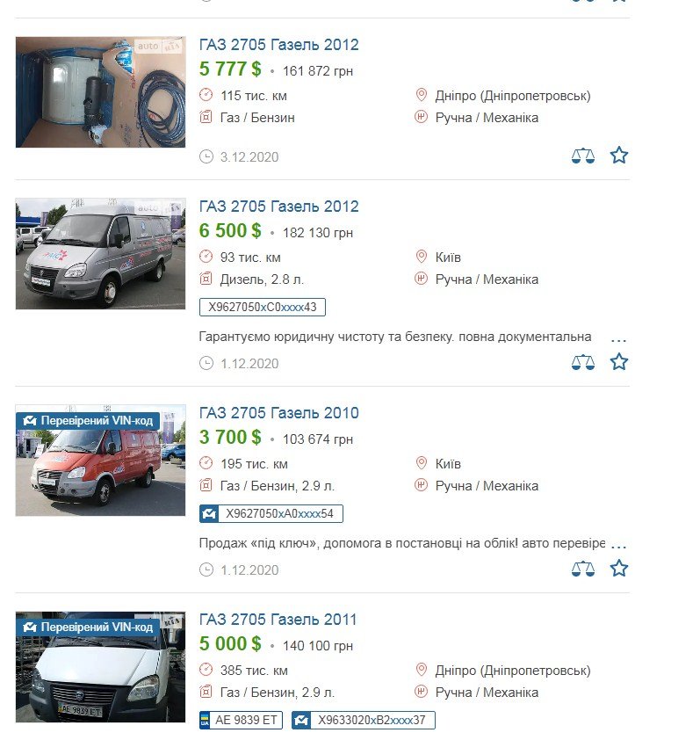Image resolution: width=700 pixels, height=740 pixels.
Task: Click verified VIN icon beside X9627050xA0xxxx54
Action: 209,513
